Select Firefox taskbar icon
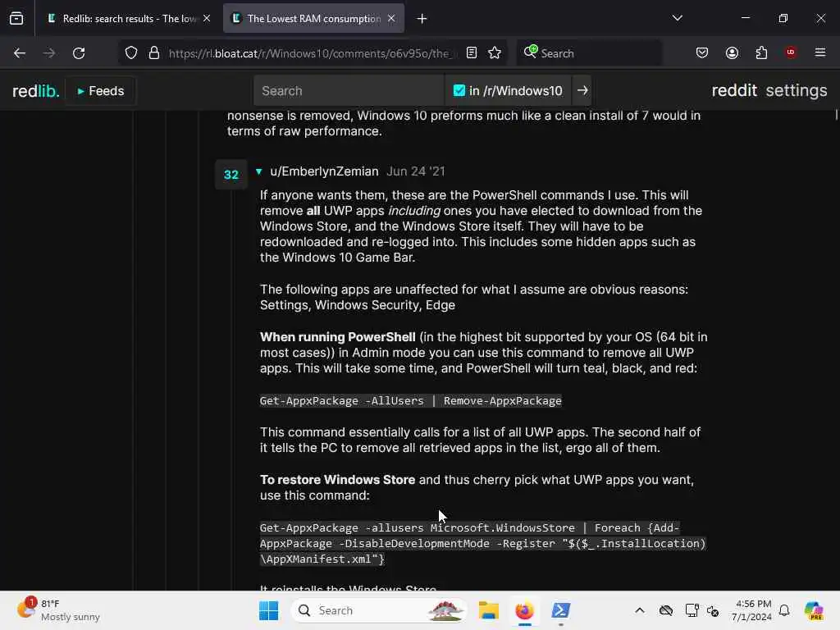 pos(524,610)
